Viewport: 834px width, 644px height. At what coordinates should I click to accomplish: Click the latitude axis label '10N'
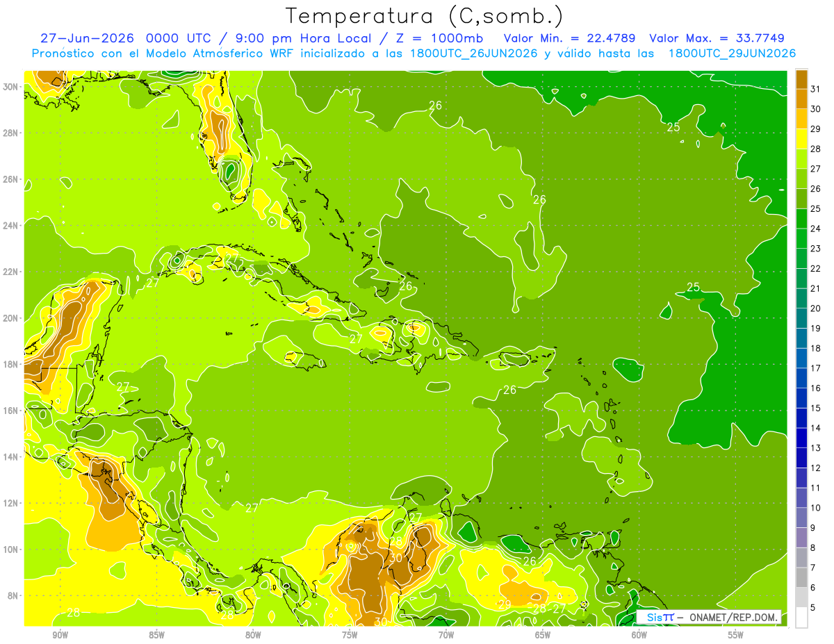10,550
